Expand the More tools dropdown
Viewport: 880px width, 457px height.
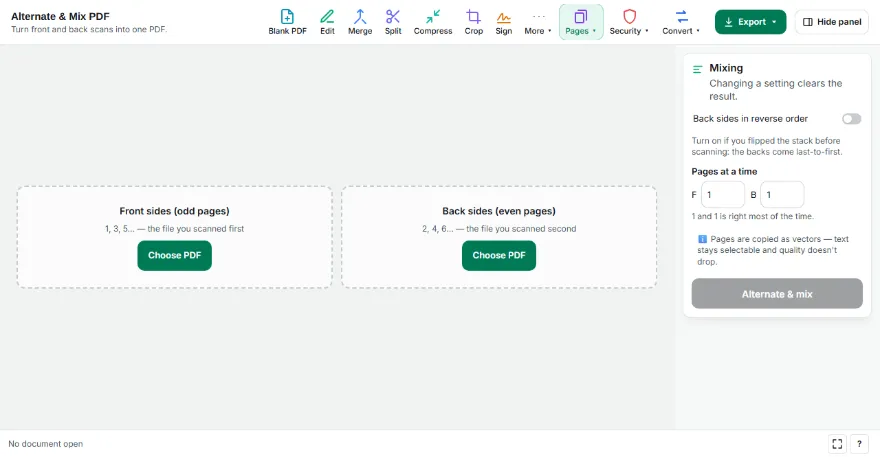pyautogui.click(x=538, y=22)
